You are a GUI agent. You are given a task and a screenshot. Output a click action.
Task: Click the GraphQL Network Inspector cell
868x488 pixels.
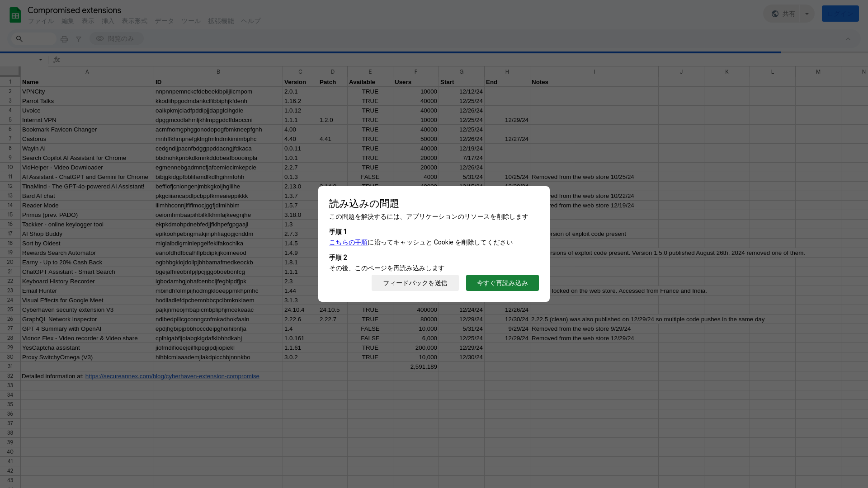tap(87, 319)
